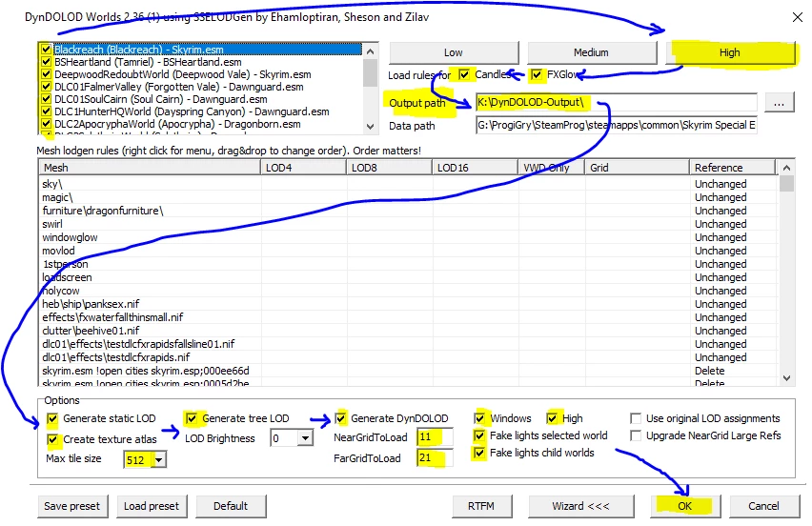Click the LOD4 column header
The height and width of the screenshot is (526, 812).
[x=303, y=168]
